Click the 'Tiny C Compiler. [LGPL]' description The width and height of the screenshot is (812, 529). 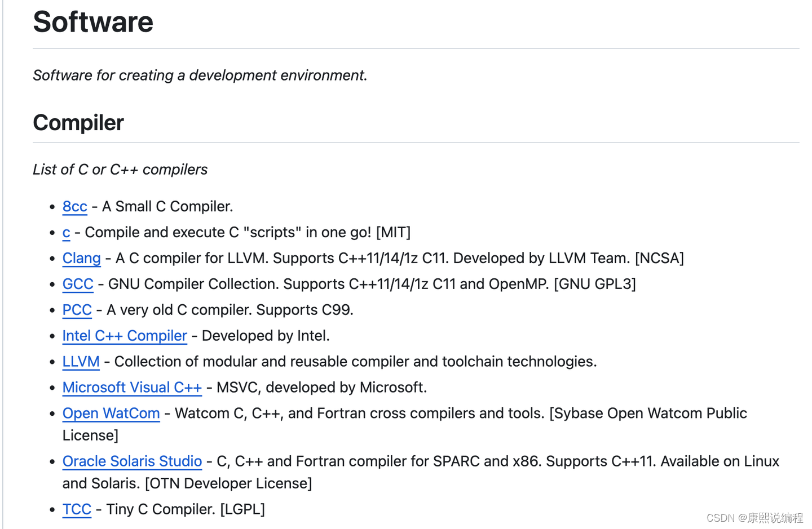186,509
